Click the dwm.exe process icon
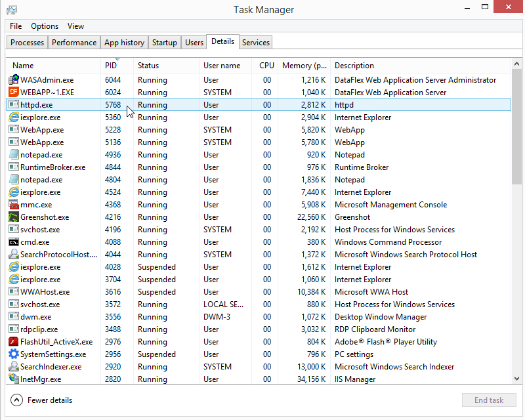 (13, 316)
